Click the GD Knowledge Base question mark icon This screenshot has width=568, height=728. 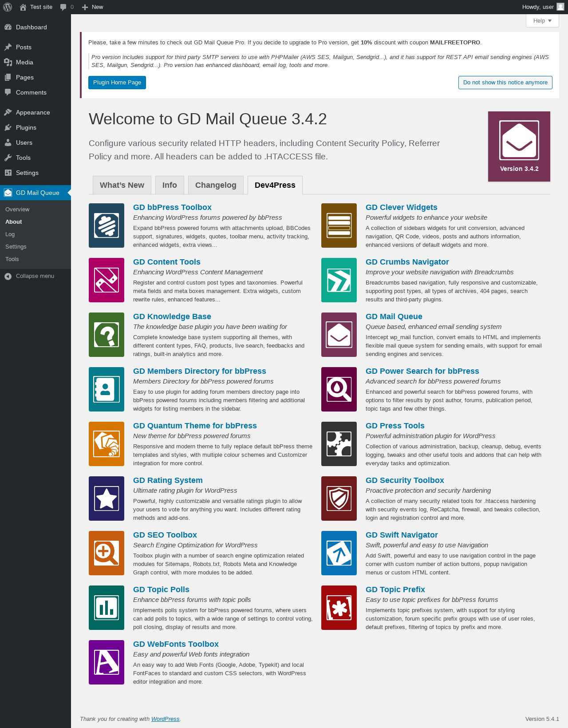click(x=106, y=335)
